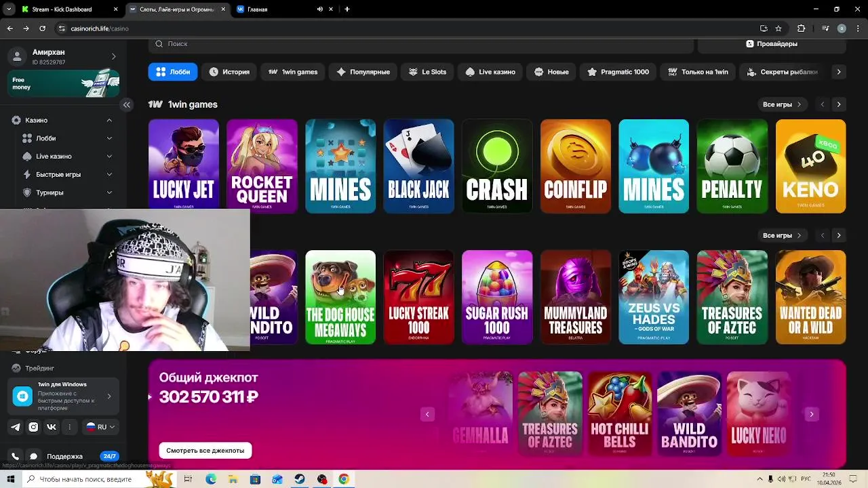This screenshot has width=868, height=488.
Task: Click Все игры for 1win games row
Action: (782, 104)
